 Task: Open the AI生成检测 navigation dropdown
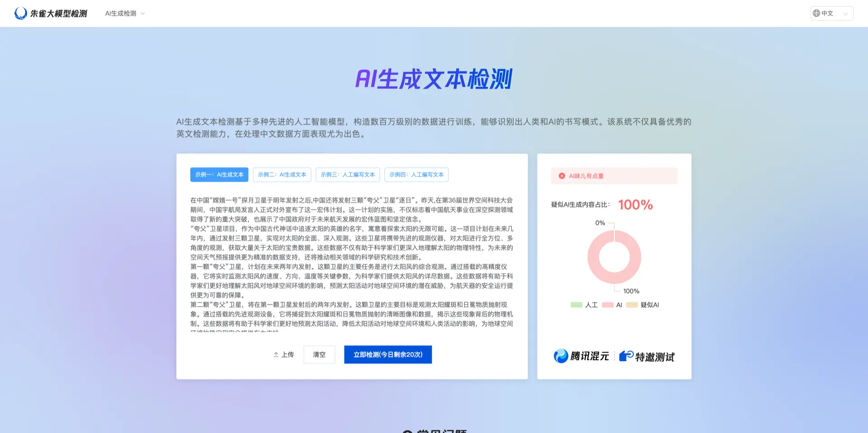pos(121,14)
